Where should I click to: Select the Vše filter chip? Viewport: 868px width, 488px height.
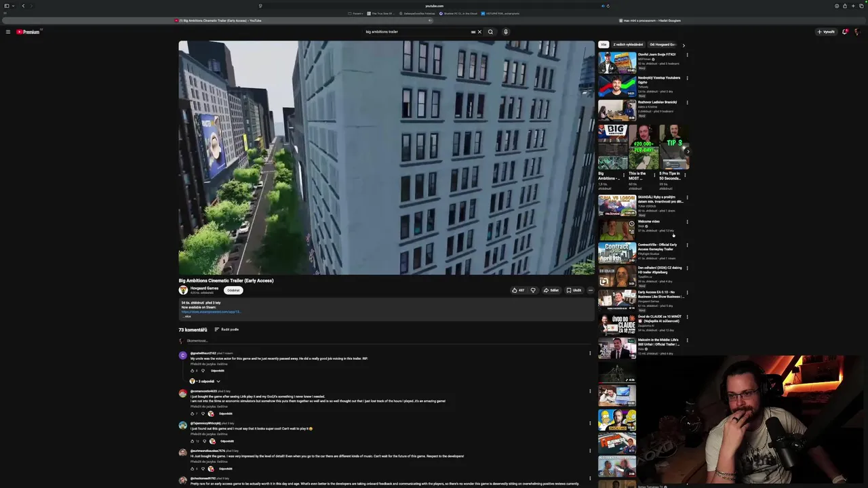[x=604, y=45]
